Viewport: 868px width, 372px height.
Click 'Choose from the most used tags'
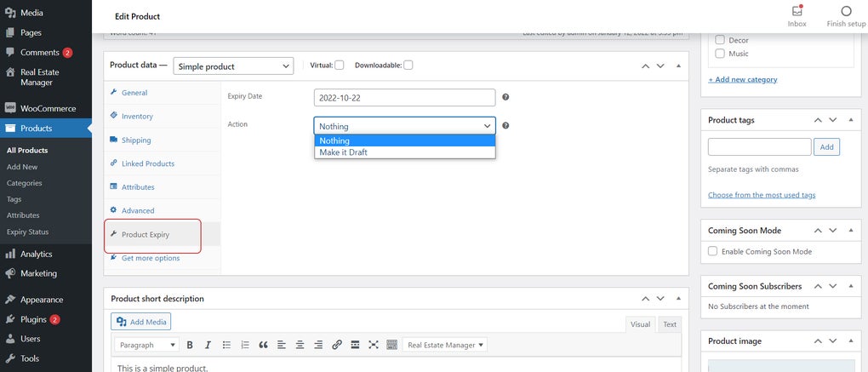click(x=762, y=195)
